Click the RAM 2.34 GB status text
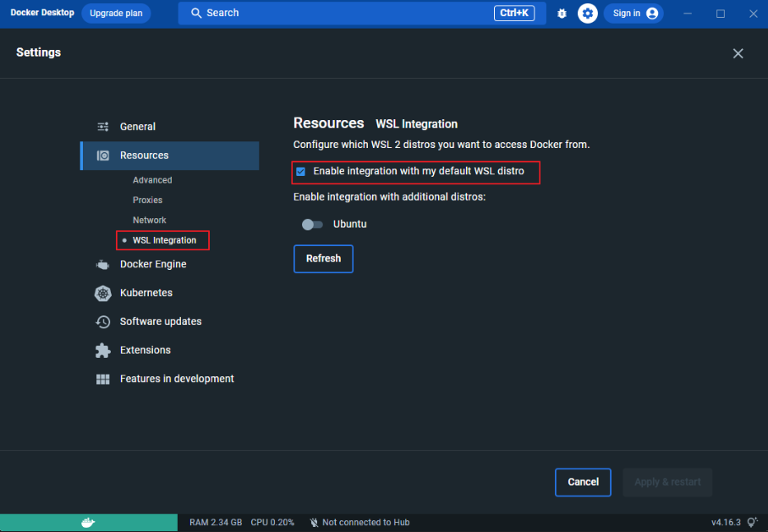Image resolution: width=768 pixels, height=532 pixels. [216, 523]
